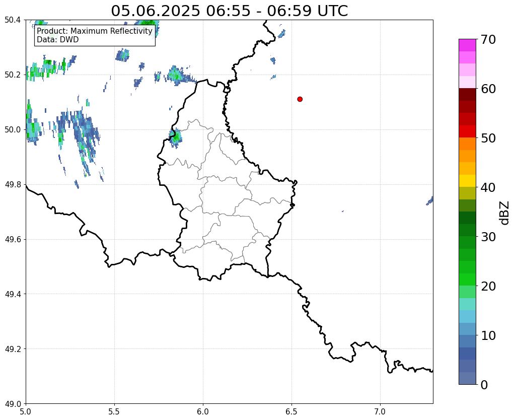Click the 6.5 longitude axis label
This screenshot has width=515, height=420.
291,411
